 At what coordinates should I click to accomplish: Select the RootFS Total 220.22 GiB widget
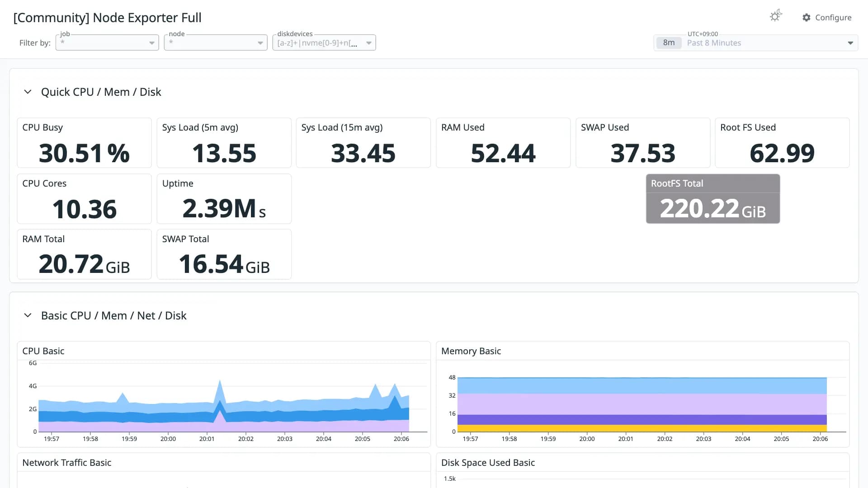713,199
